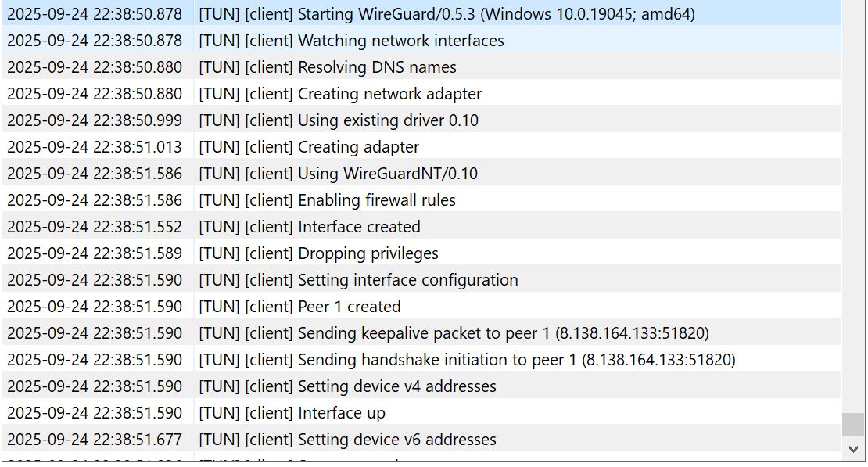The width and height of the screenshot is (868, 467).
Task: Select the Interface up log entry
Action: click(x=341, y=413)
